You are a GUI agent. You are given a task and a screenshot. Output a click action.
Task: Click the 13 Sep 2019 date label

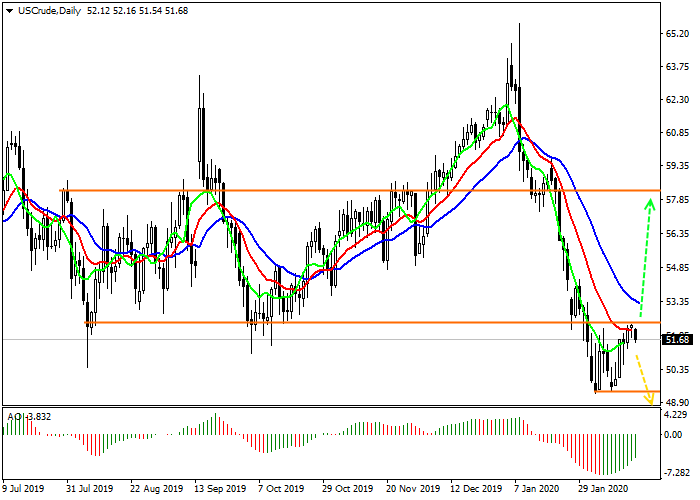click(x=219, y=490)
